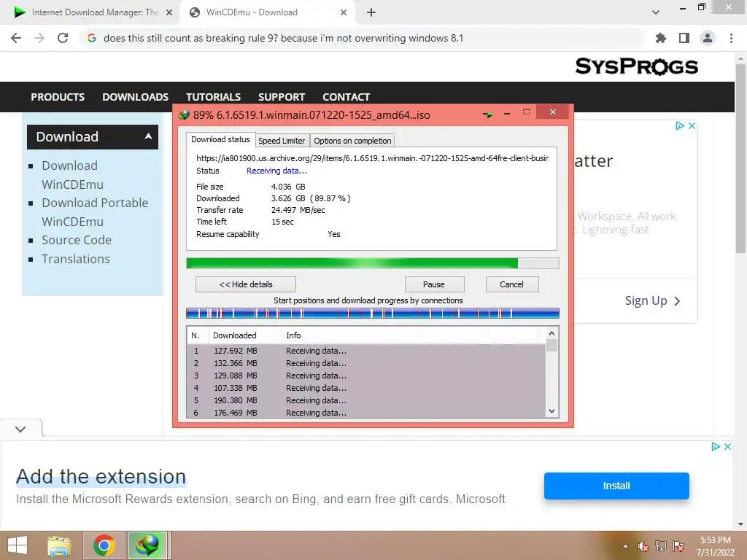
Task: Click the connections progress segment bar
Action: pyautogui.click(x=373, y=314)
